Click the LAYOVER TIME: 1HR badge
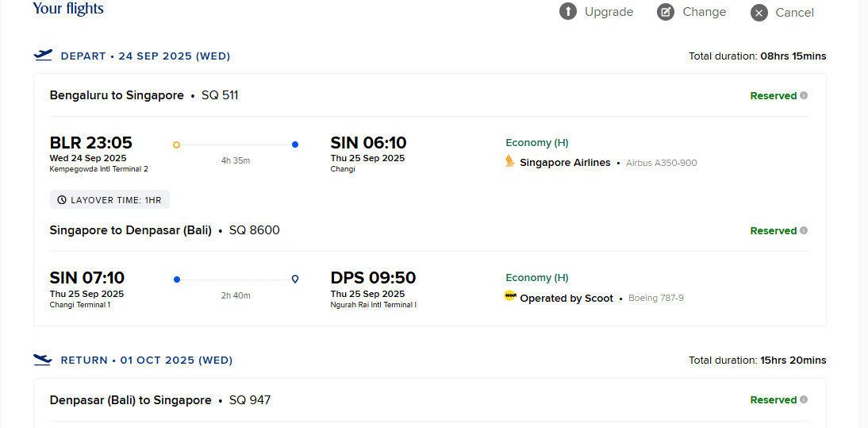 pos(109,200)
